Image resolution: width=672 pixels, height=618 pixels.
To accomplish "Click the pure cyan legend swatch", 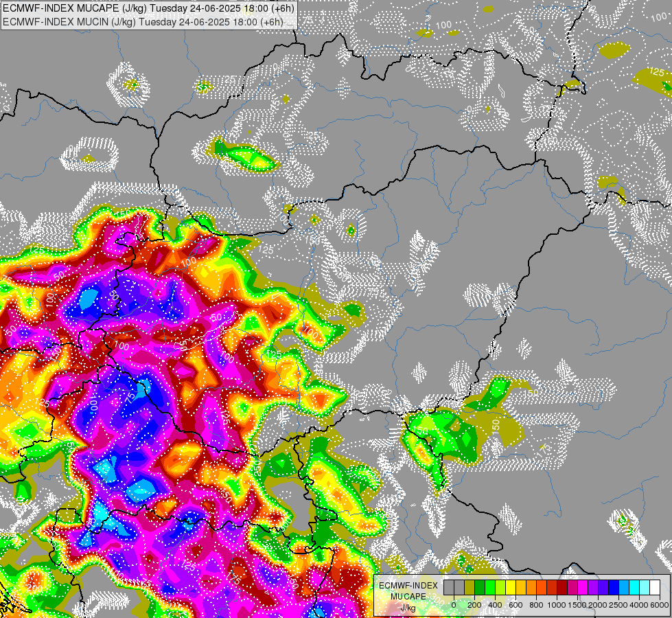I will pos(634,588).
